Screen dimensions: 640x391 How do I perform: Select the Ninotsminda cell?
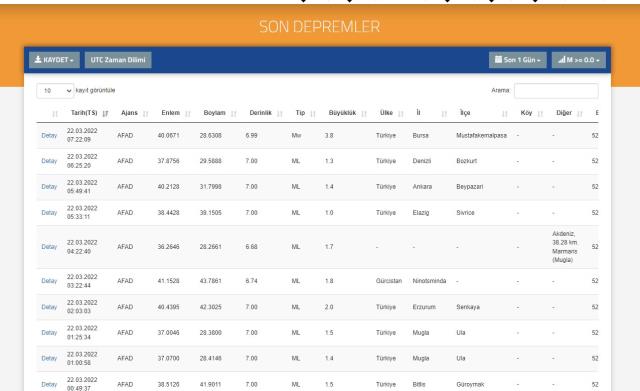click(429, 281)
